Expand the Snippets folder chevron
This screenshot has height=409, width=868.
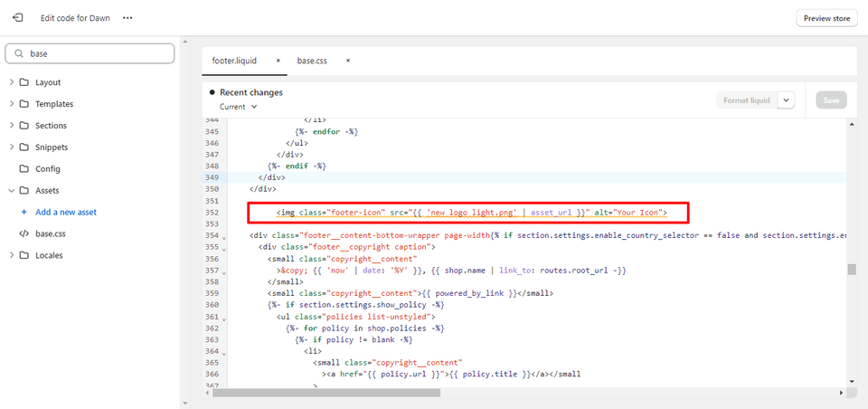[x=12, y=147]
